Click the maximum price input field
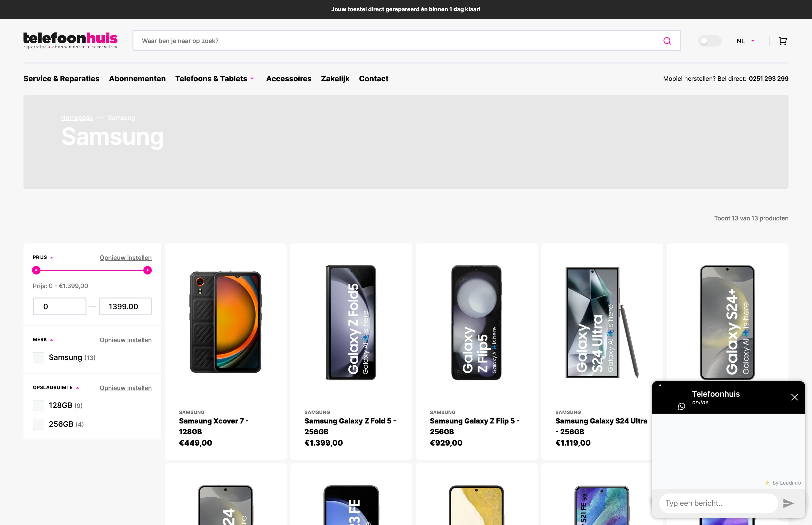This screenshot has height=525, width=812. tap(125, 306)
